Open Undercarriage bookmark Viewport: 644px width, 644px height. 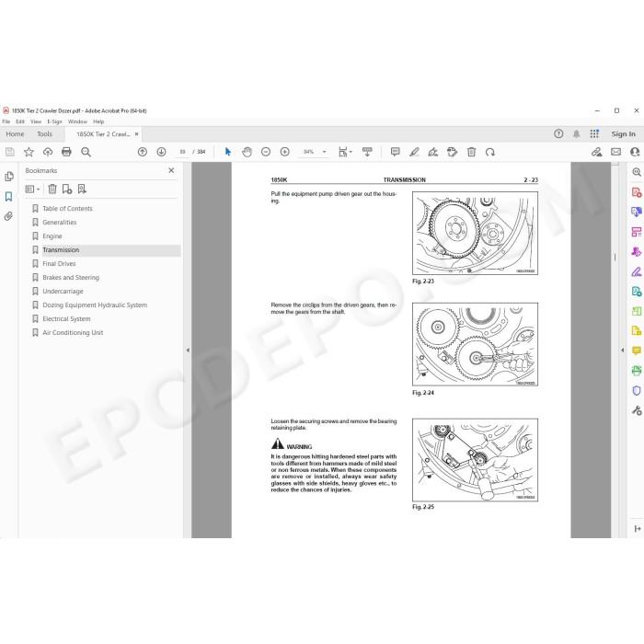(63, 292)
